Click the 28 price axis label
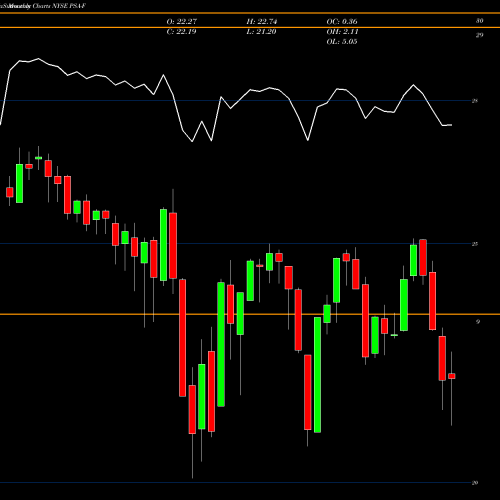Image resolution: width=500 pixels, height=500 pixels. click(475, 101)
